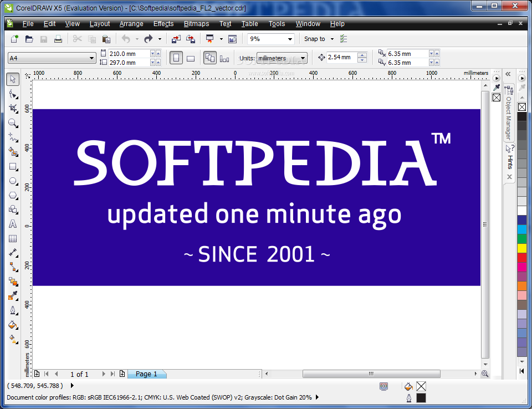Select the Basic Shapes tool
The image size is (532, 409).
(13, 209)
